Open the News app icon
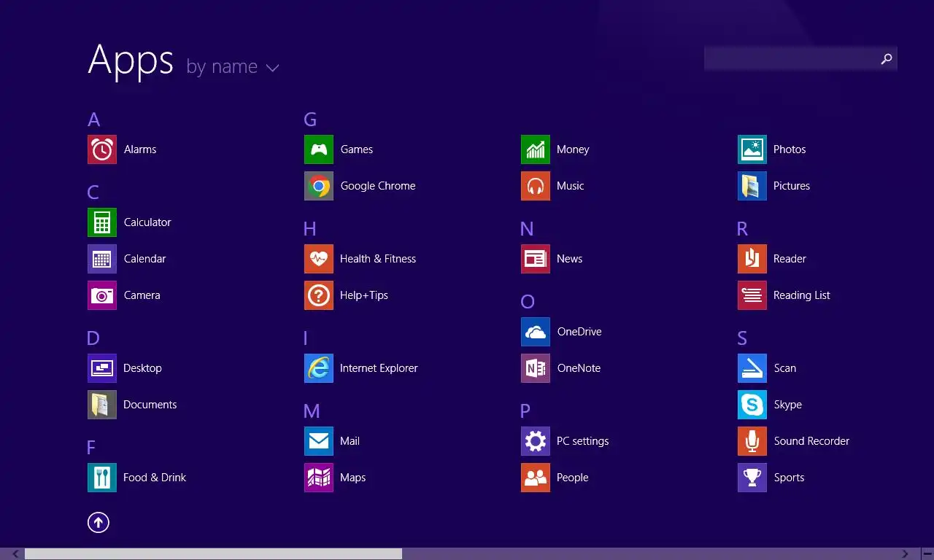This screenshot has width=934, height=560. pyautogui.click(x=536, y=259)
